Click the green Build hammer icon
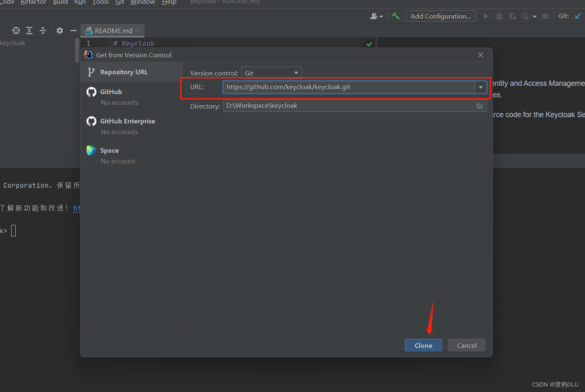The width and height of the screenshot is (585, 392). coord(396,16)
